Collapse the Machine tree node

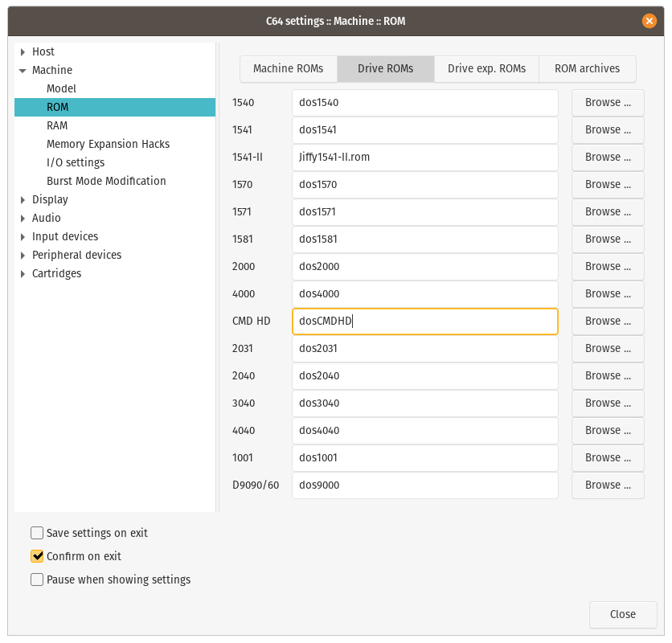point(23,70)
